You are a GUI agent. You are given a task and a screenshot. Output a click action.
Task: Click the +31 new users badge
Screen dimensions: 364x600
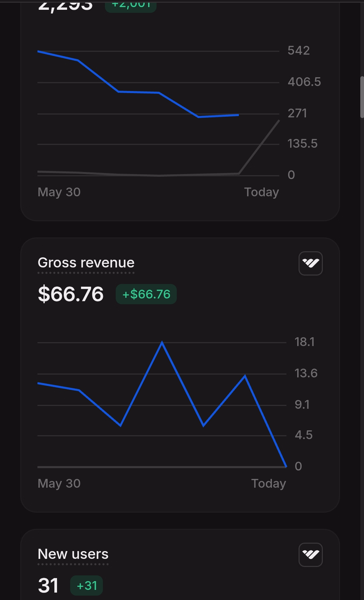coord(86,585)
